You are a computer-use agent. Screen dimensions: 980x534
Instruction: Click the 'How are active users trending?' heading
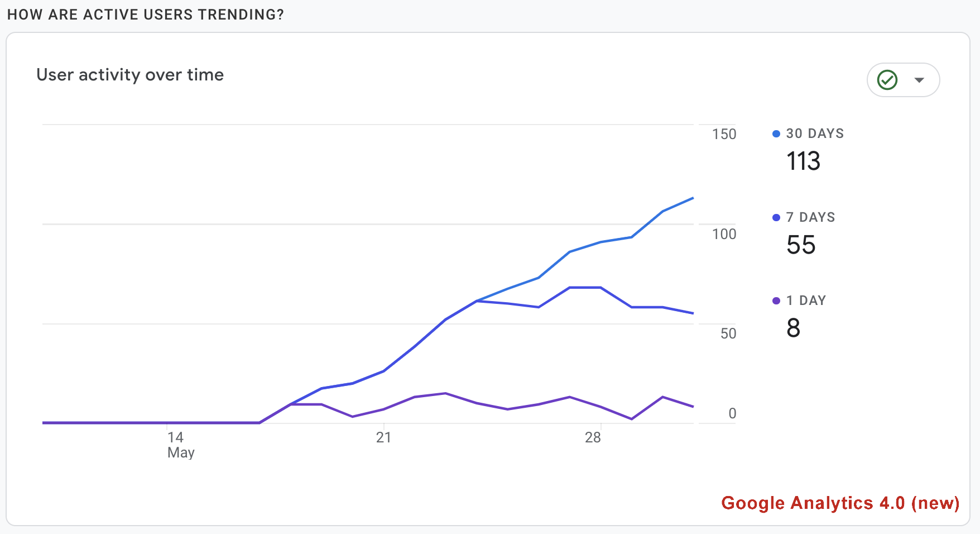tap(146, 15)
